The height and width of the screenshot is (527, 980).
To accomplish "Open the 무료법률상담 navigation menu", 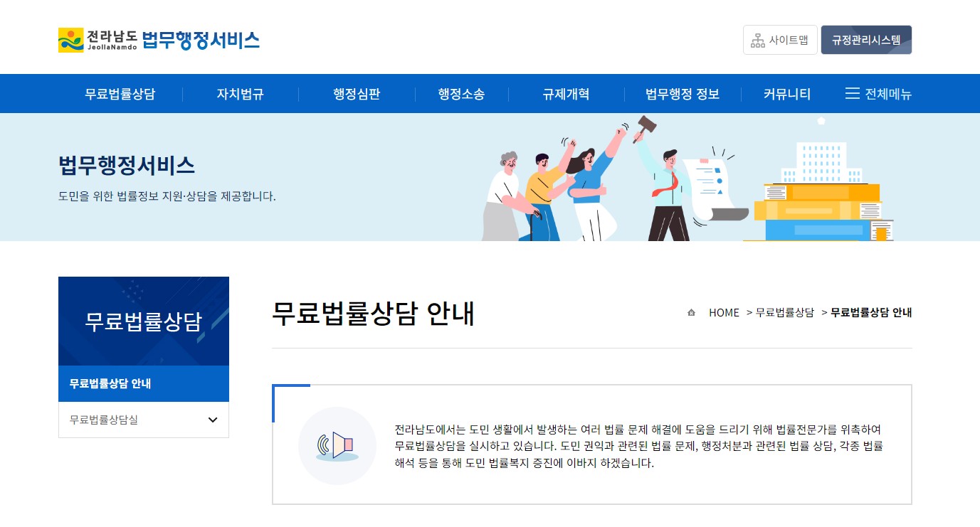I will [x=120, y=94].
